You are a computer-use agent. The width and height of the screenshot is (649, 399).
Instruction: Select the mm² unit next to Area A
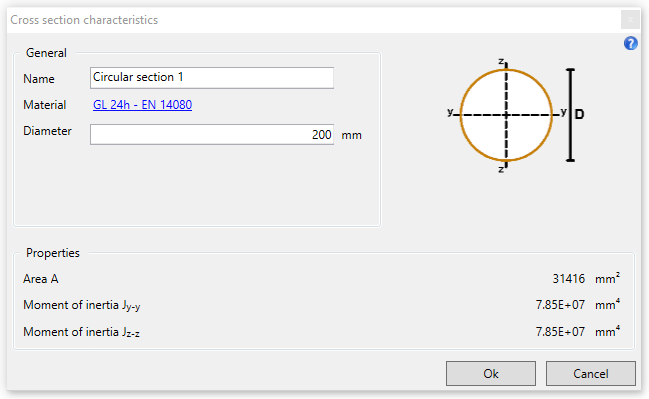(x=607, y=279)
